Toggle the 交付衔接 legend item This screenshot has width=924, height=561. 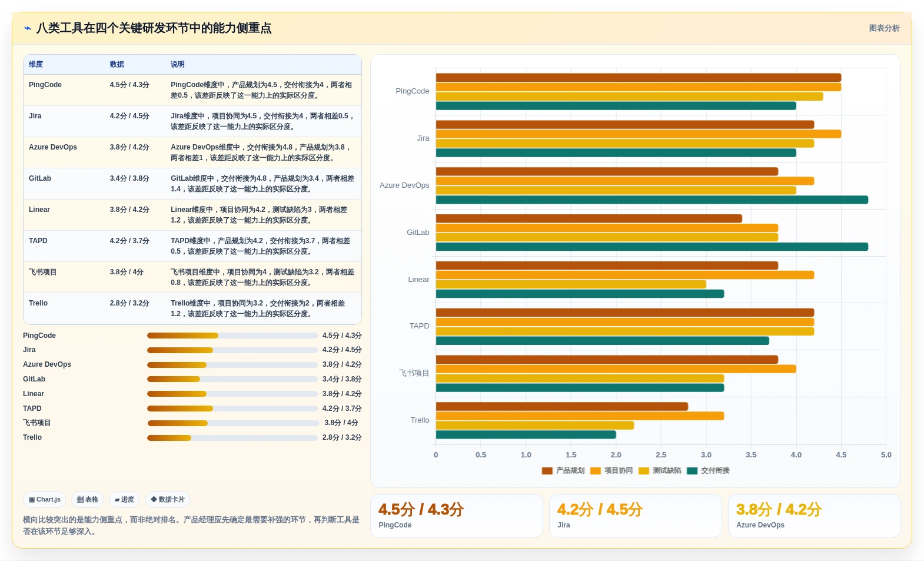pyautogui.click(x=708, y=470)
